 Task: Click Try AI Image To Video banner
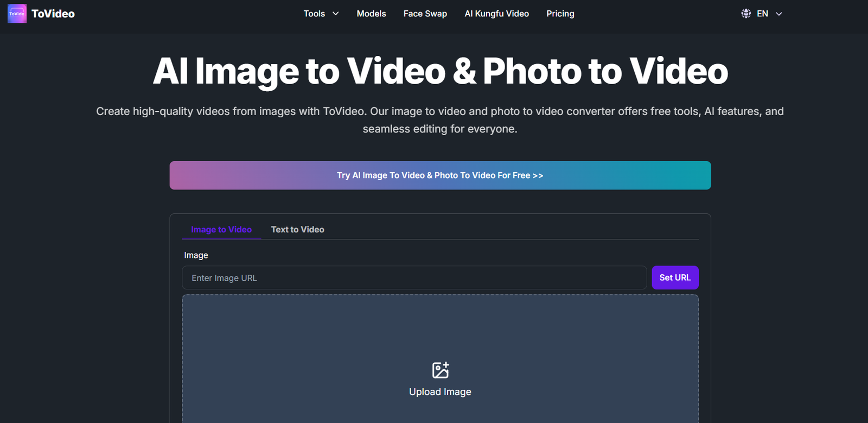[440, 175]
